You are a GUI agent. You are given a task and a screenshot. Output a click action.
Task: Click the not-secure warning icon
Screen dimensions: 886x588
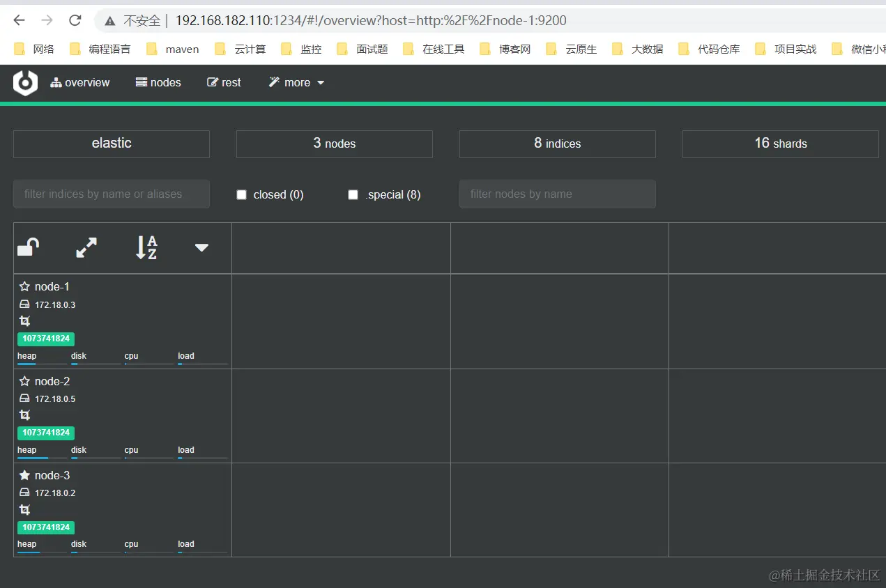(110, 21)
